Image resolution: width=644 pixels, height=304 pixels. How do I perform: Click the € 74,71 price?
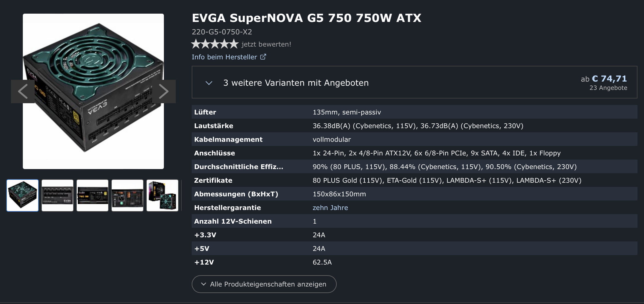click(x=609, y=79)
